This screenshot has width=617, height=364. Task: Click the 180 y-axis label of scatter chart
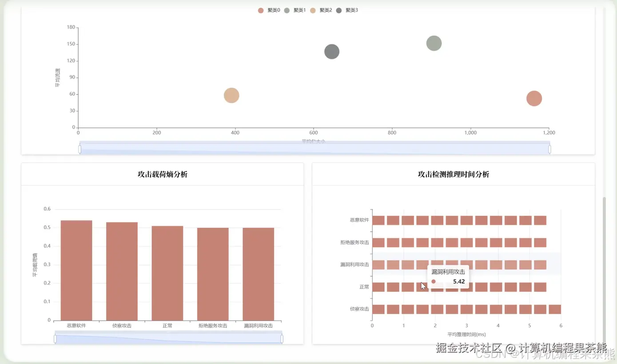tap(71, 27)
